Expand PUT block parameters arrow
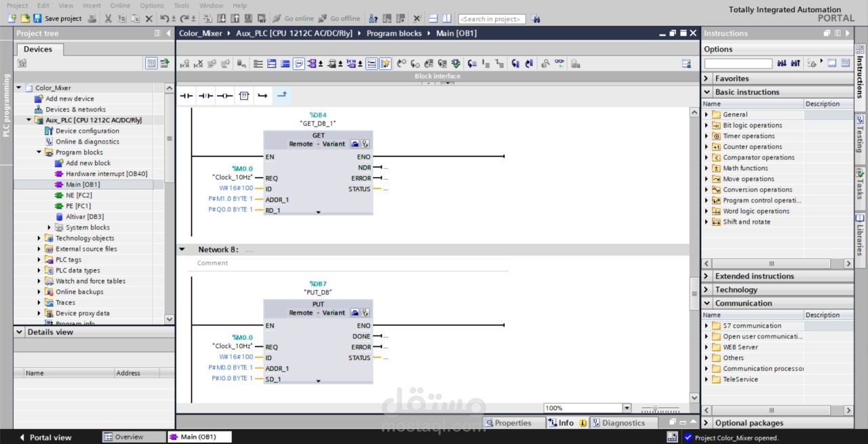 (x=318, y=380)
